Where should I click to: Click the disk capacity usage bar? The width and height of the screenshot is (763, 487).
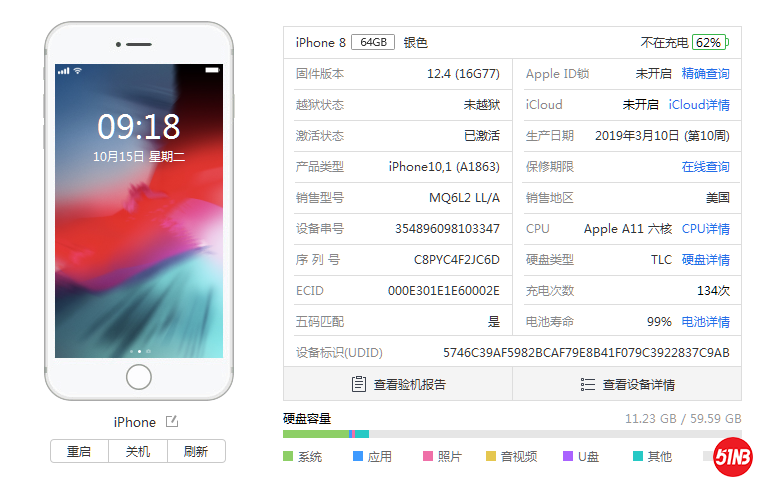point(512,433)
